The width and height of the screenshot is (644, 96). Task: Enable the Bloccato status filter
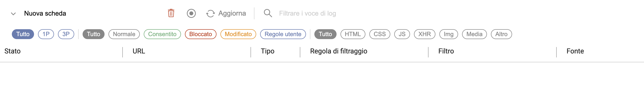200,34
